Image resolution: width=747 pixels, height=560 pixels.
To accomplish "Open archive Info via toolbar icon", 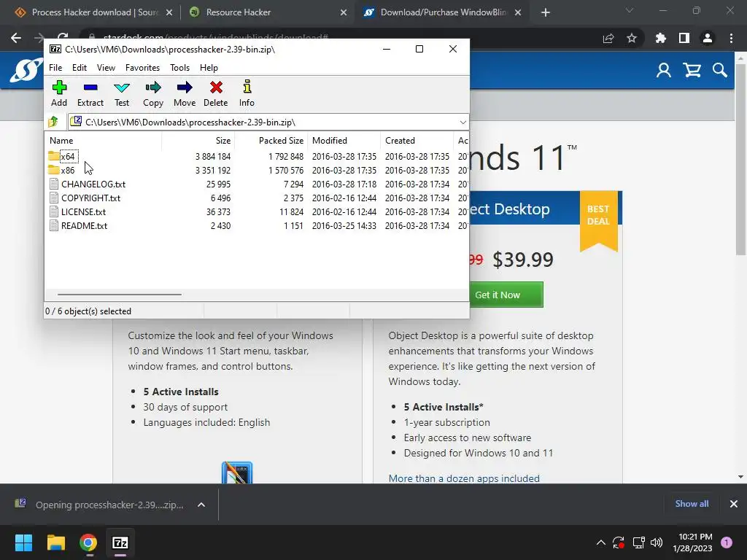I will pos(247,93).
